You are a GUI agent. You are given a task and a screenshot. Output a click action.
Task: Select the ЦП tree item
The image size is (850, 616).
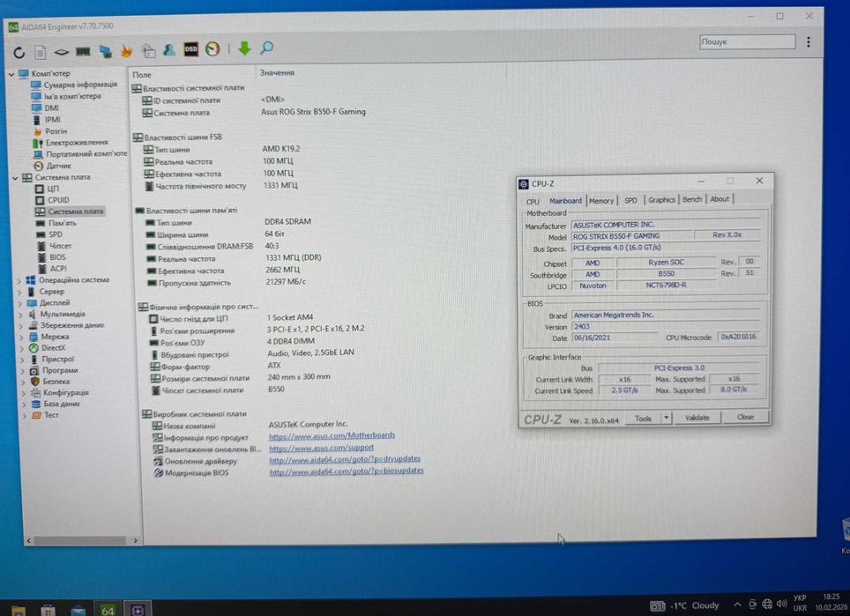[53, 189]
